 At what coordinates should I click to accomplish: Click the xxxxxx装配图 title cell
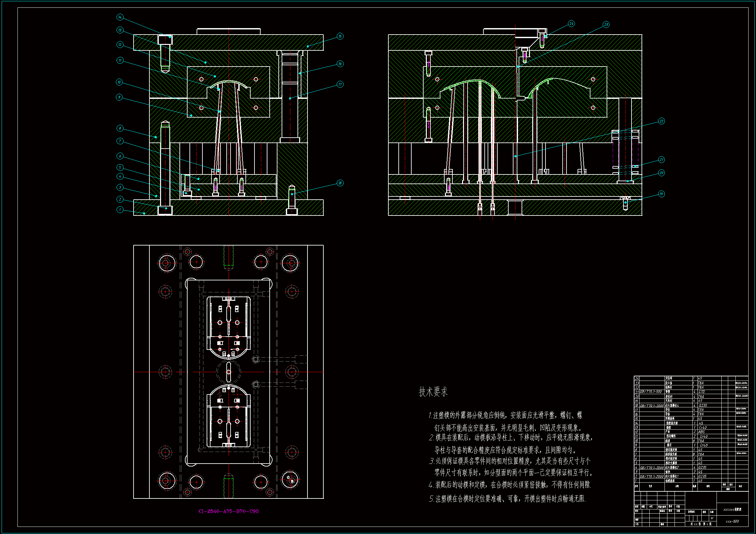click(x=732, y=510)
